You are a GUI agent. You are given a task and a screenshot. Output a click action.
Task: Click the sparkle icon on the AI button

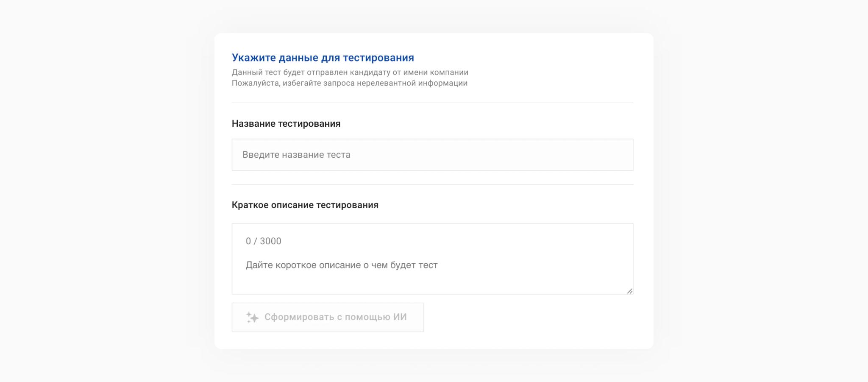tap(252, 317)
